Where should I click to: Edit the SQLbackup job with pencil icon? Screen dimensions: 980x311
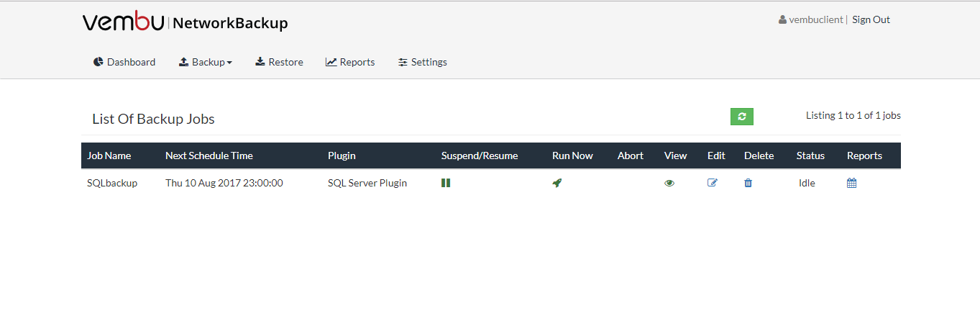pos(713,183)
